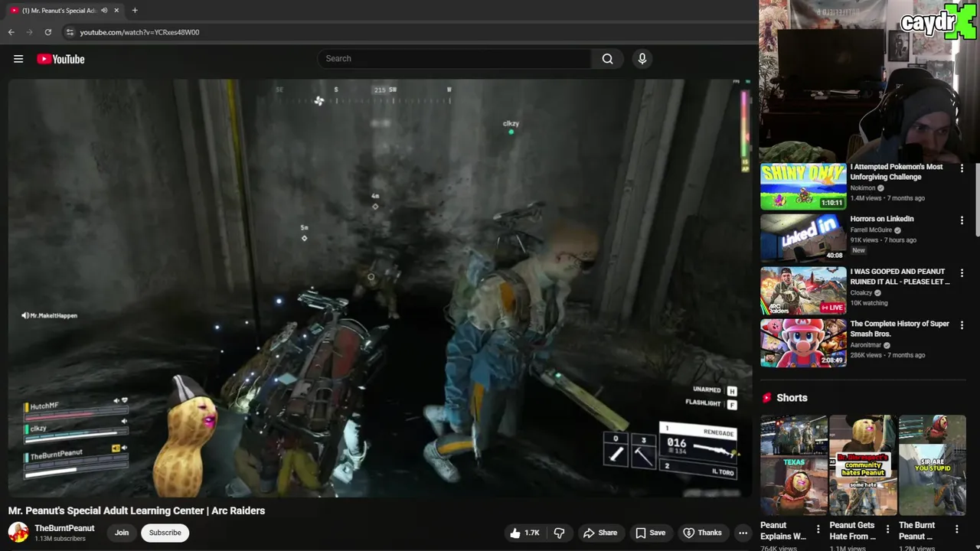980x551 pixels.
Task: Click the search magnifier button
Action: (607, 59)
